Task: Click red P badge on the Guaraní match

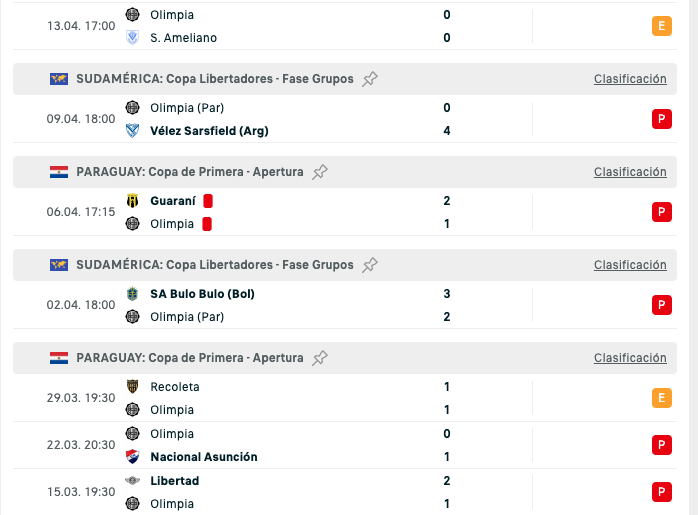Action: (661, 212)
